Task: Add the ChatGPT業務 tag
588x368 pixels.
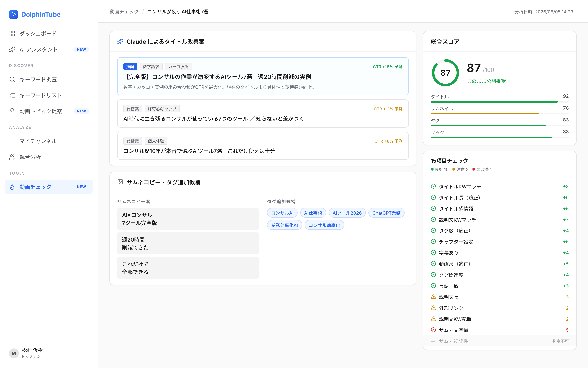Action: coord(386,213)
